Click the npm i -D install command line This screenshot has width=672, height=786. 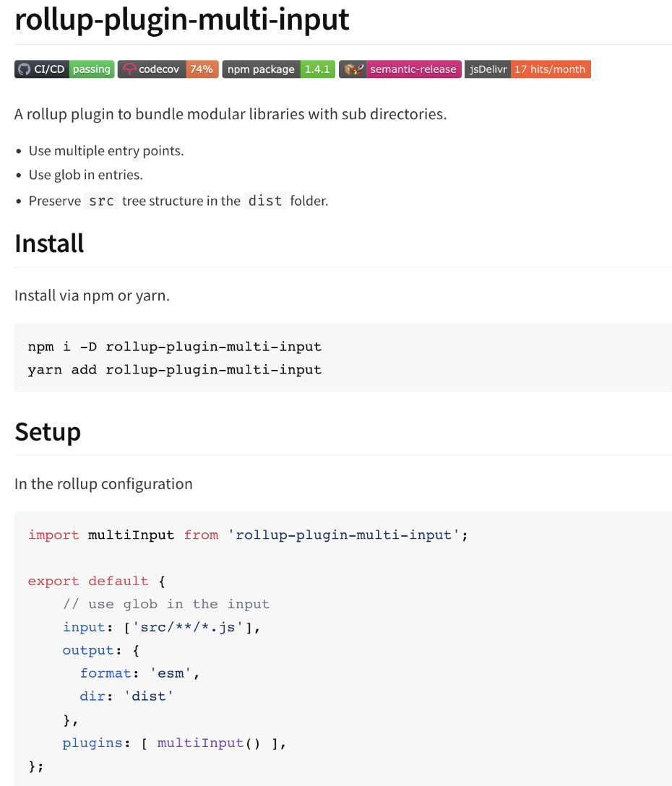tap(175, 346)
